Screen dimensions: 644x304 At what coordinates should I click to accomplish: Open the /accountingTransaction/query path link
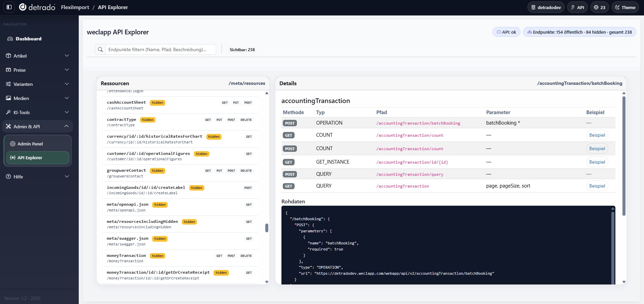pos(410,174)
